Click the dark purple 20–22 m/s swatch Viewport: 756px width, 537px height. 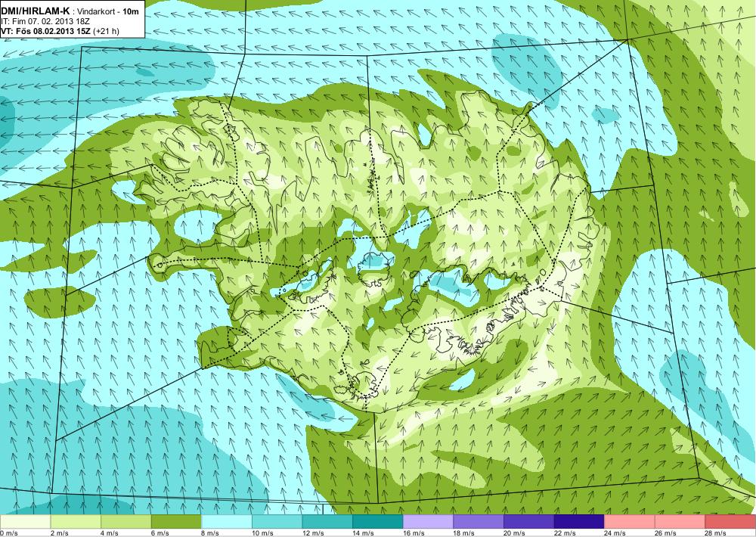(529, 522)
